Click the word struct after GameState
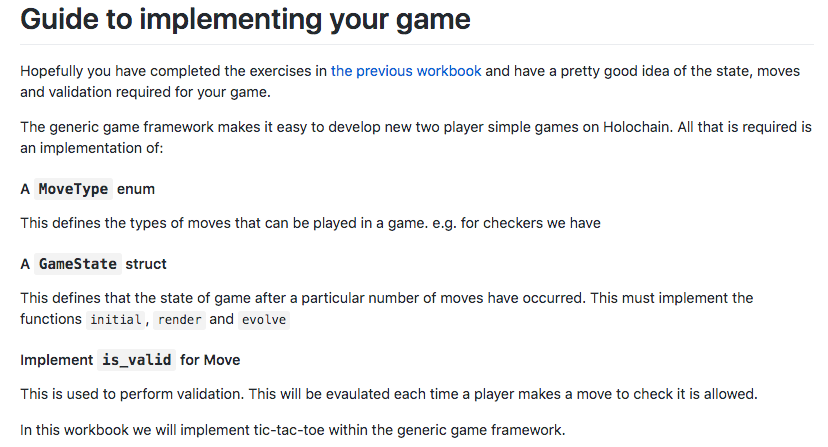The height and width of the screenshot is (447, 828). coord(146,264)
